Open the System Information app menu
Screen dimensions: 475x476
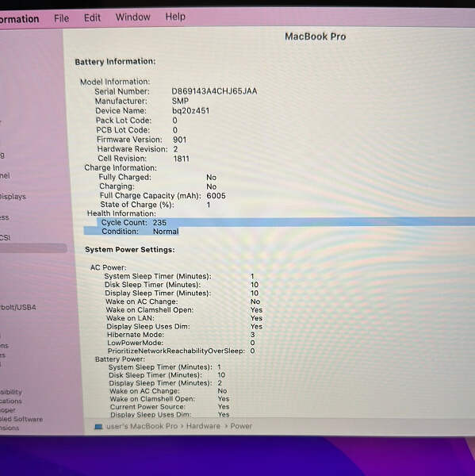[x=19, y=19]
